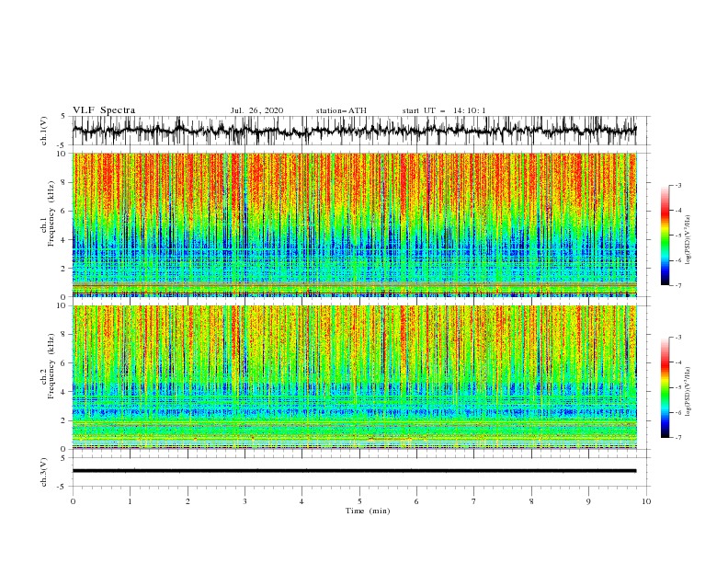Click the flat black ch.3 trace
Viewport: 728px width, 563px height.
coord(354,471)
